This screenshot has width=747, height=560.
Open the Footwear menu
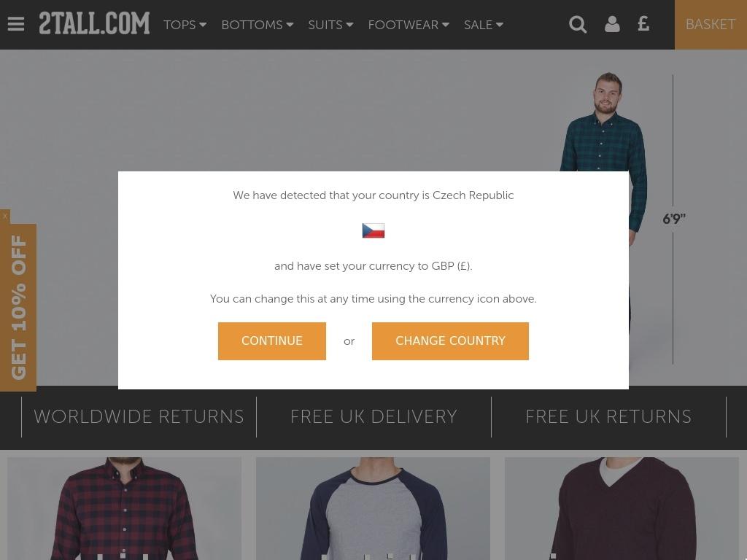(409, 25)
